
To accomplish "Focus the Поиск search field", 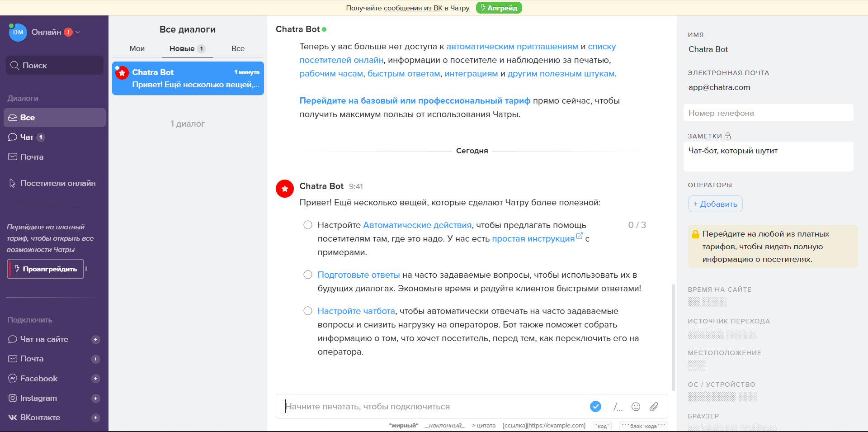I will [55, 65].
